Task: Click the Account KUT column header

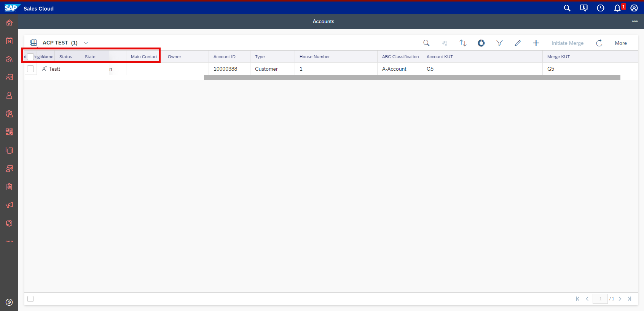Action: pyautogui.click(x=440, y=57)
